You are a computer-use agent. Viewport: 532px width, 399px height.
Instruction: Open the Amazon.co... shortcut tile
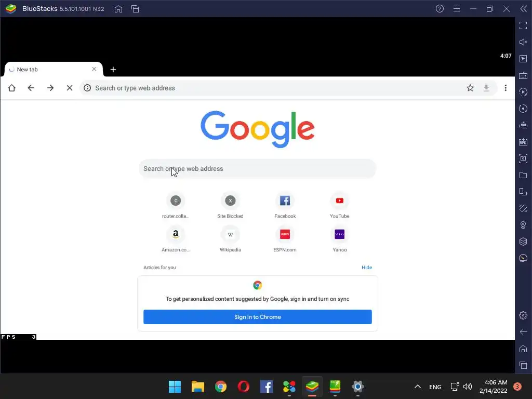click(176, 239)
